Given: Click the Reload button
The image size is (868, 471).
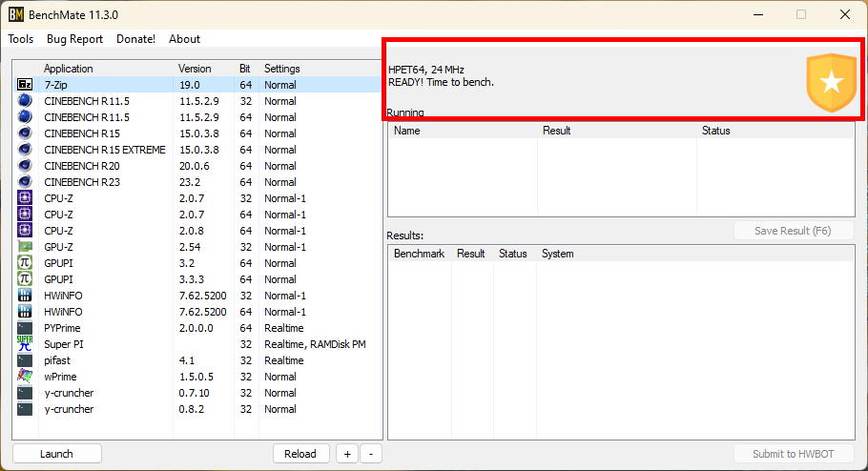Looking at the screenshot, I should pos(300,454).
